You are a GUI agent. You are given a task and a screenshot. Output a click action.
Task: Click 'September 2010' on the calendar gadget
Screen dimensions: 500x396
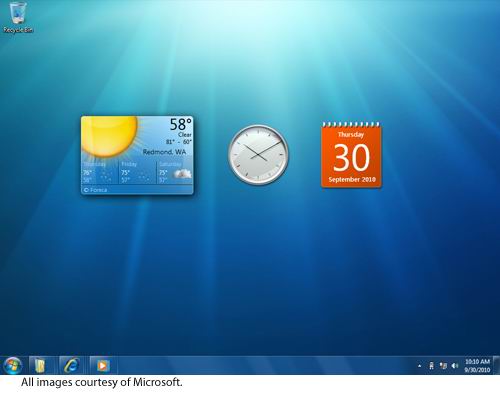point(352,179)
